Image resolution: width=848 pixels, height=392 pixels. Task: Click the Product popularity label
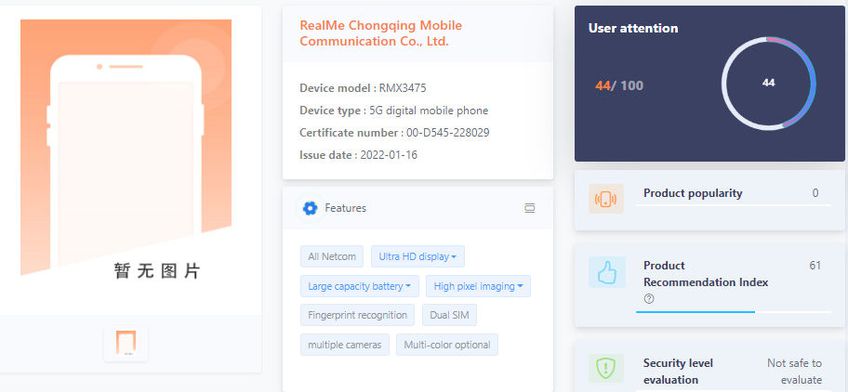693,193
